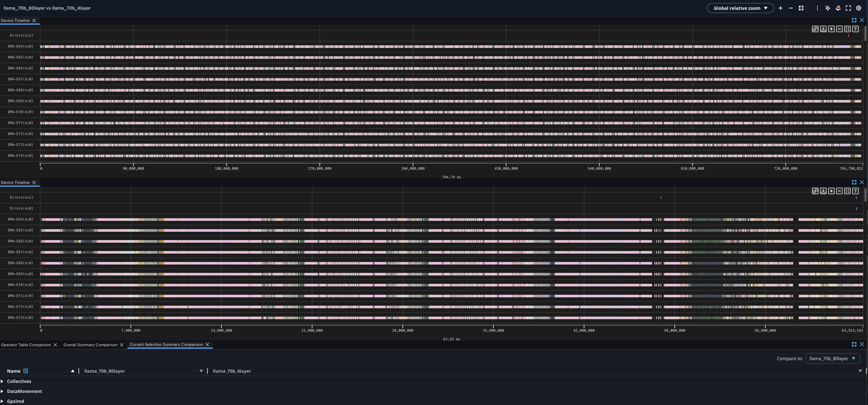The width and height of the screenshot is (868, 405).
Task: Close the top Device Timeline panel
Action: (862, 21)
